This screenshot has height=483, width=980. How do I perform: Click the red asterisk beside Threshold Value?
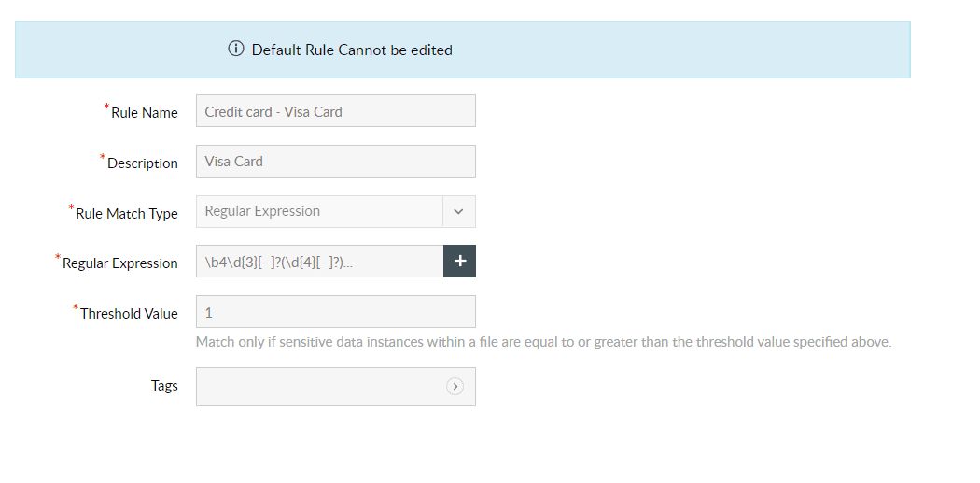(76, 308)
